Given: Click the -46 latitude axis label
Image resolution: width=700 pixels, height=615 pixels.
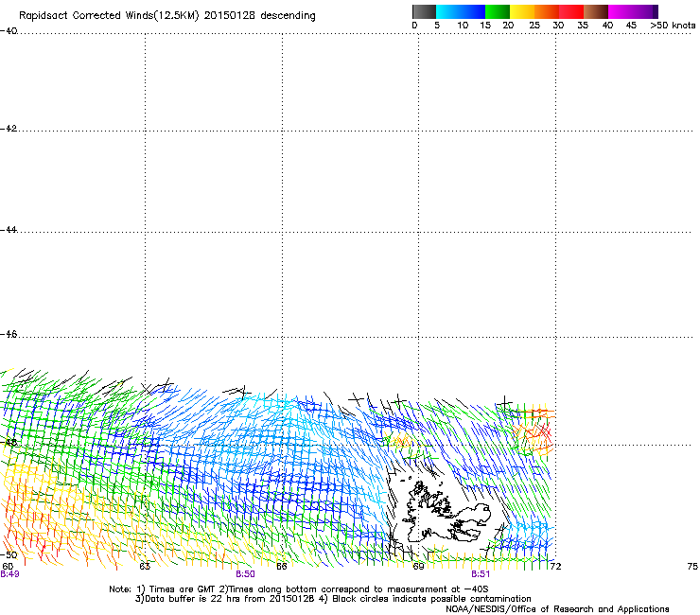Looking at the screenshot, I should pyautogui.click(x=9, y=335).
